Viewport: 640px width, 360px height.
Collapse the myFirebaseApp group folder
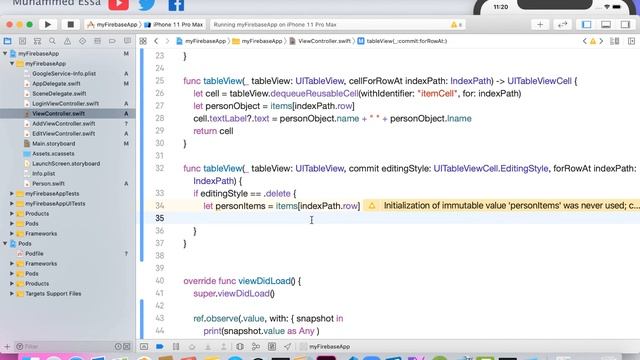point(12,63)
